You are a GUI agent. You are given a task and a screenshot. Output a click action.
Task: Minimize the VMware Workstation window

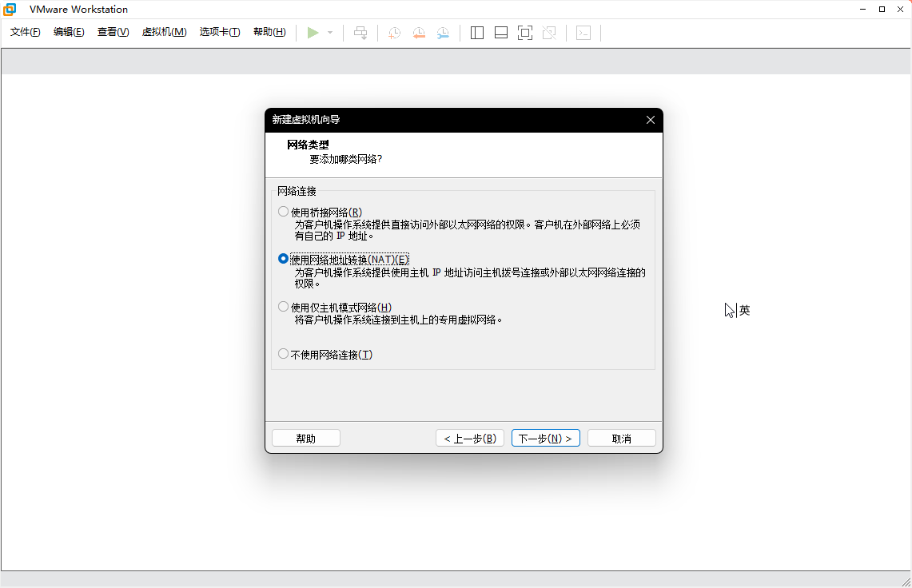tap(863, 10)
